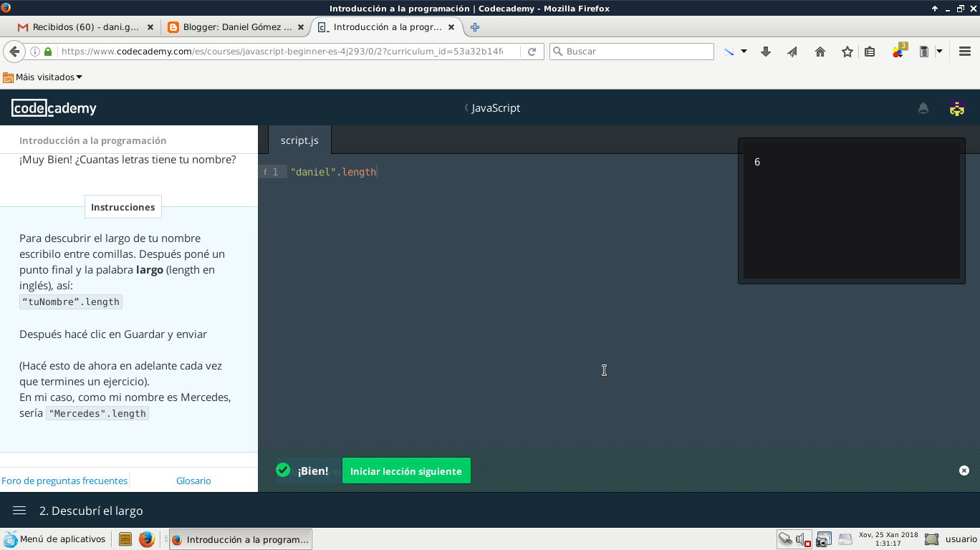
Task: Click the clipboard extension icon
Action: click(x=924, y=52)
